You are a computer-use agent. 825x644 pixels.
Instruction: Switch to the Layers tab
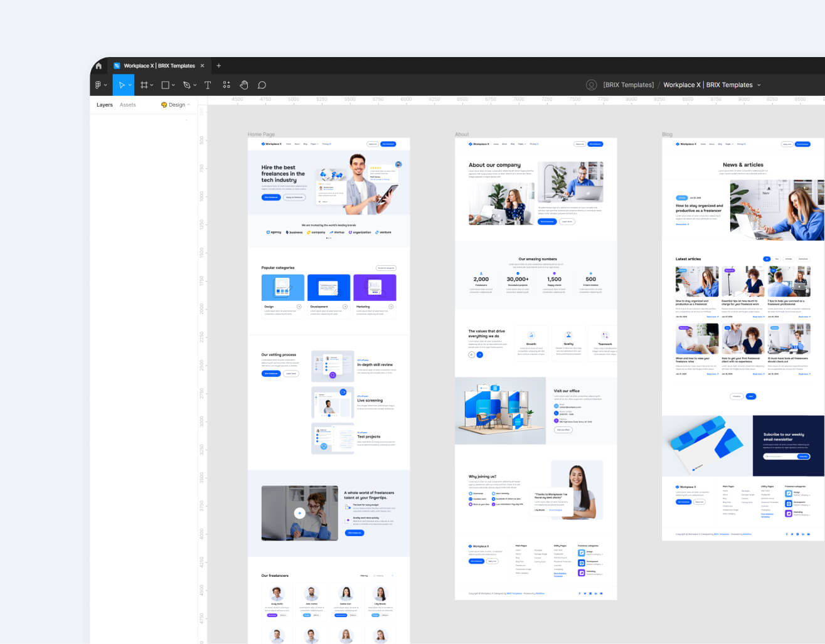[x=105, y=105]
